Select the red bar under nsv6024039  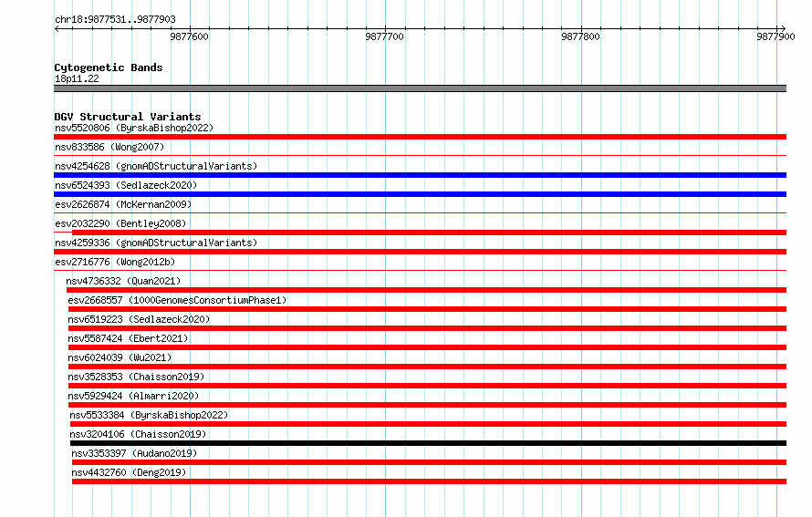427,367
